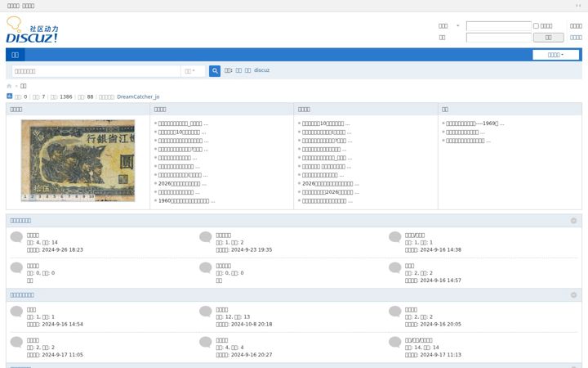
Task: Click the blue statistics icon before post counts
Action: click(x=9, y=96)
